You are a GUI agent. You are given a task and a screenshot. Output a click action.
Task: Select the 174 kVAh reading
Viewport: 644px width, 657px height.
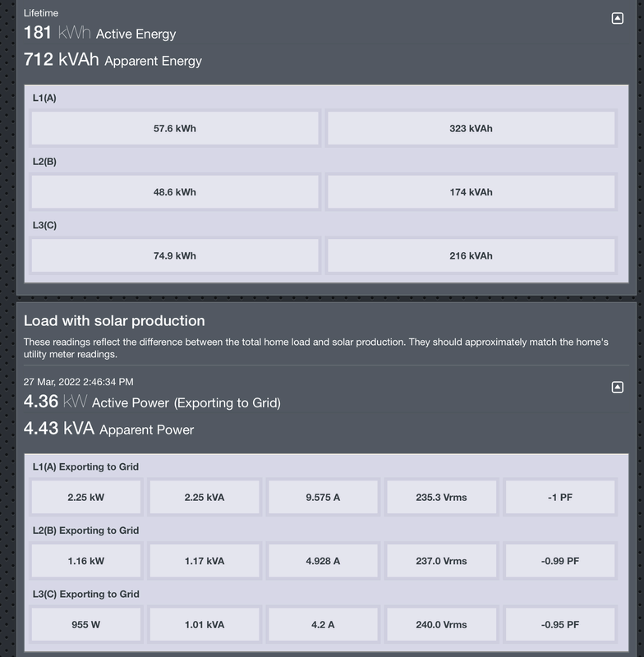[471, 192]
